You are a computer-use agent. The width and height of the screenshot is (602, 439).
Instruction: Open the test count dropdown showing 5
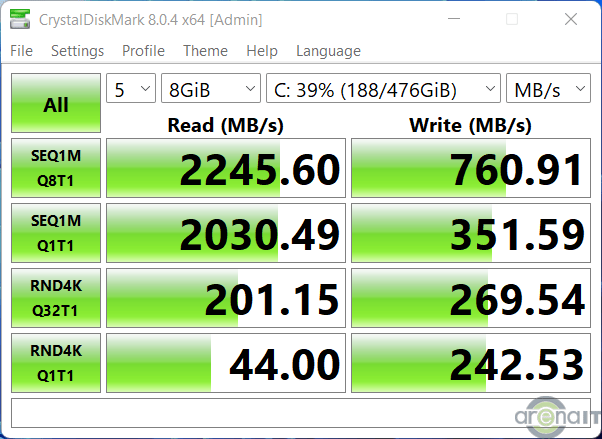131,89
